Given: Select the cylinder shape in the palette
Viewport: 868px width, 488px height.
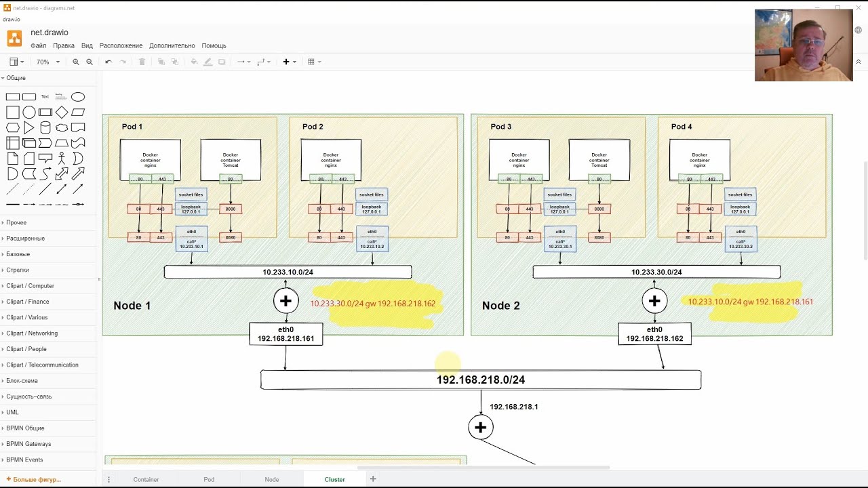Looking at the screenshot, I should [45, 127].
